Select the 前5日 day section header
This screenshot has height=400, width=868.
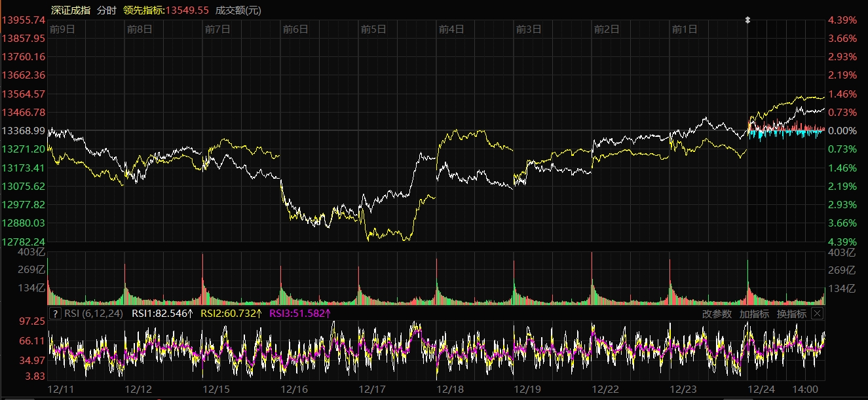coord(373,29)
